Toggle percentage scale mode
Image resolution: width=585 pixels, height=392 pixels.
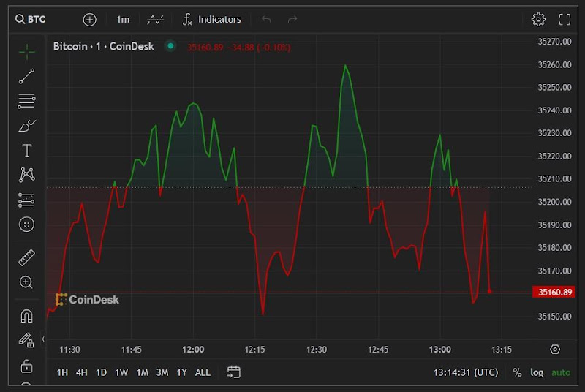point(517,372)
